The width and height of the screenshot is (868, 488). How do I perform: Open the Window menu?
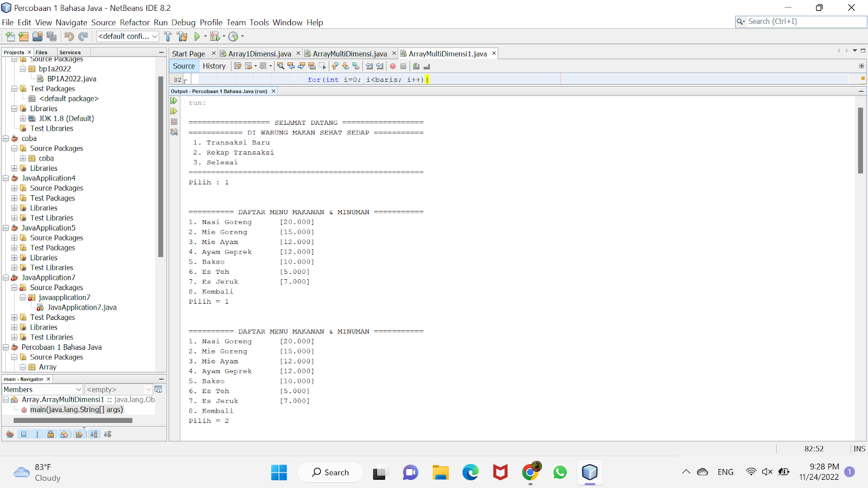(288, 22)
